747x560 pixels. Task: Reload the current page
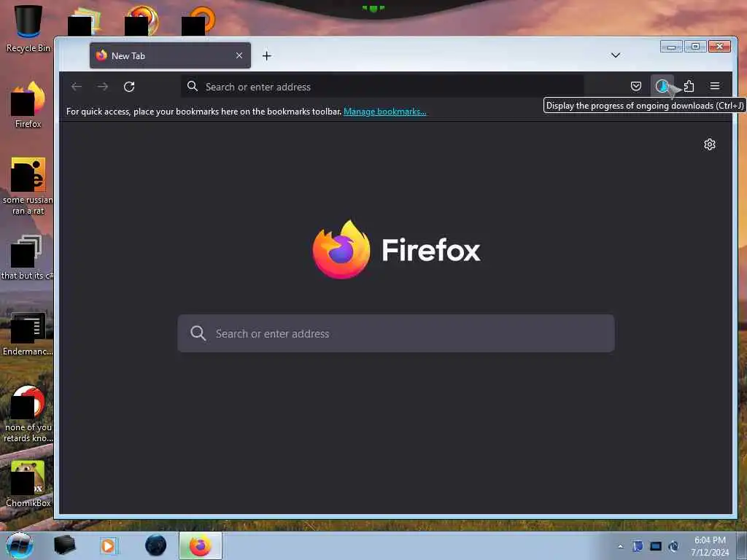pyautogui.click(x=129, y=87)
